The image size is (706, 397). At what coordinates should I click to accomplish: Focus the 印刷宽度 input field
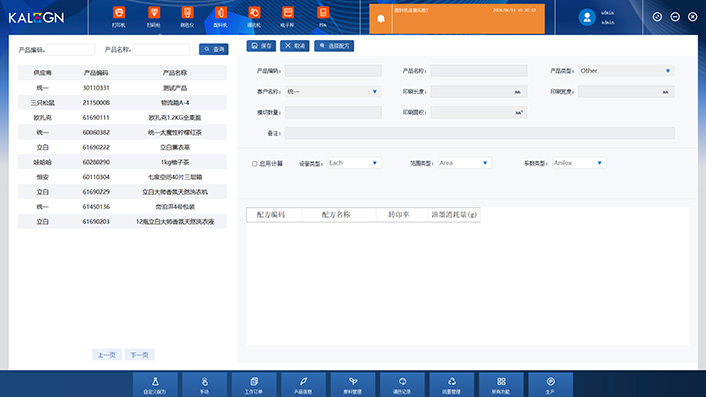point(626,91)
